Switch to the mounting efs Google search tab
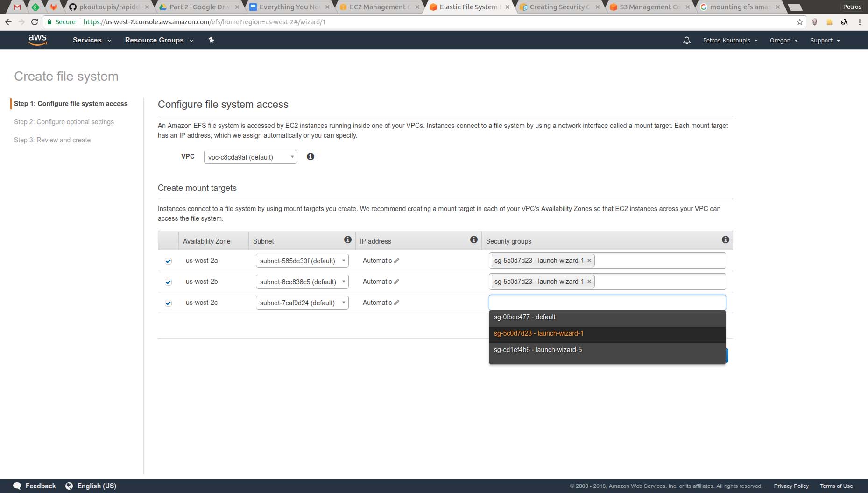868x493 pixels. coord(740,7)
